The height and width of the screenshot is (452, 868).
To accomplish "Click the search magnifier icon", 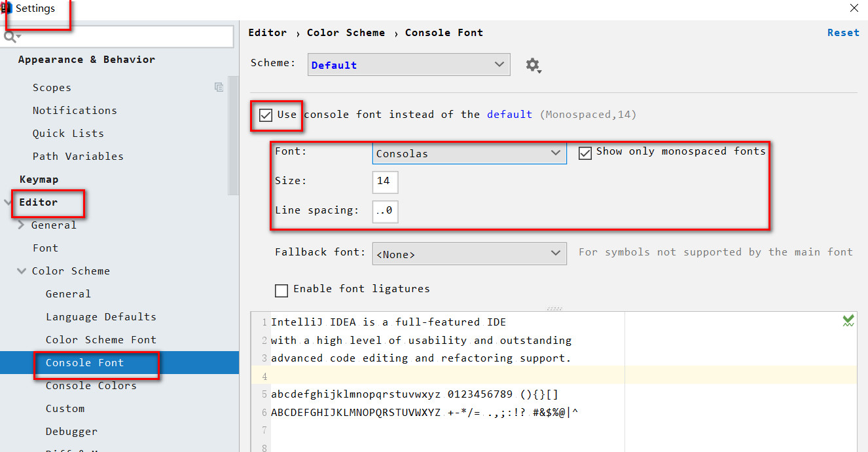I will click(10, 37).
